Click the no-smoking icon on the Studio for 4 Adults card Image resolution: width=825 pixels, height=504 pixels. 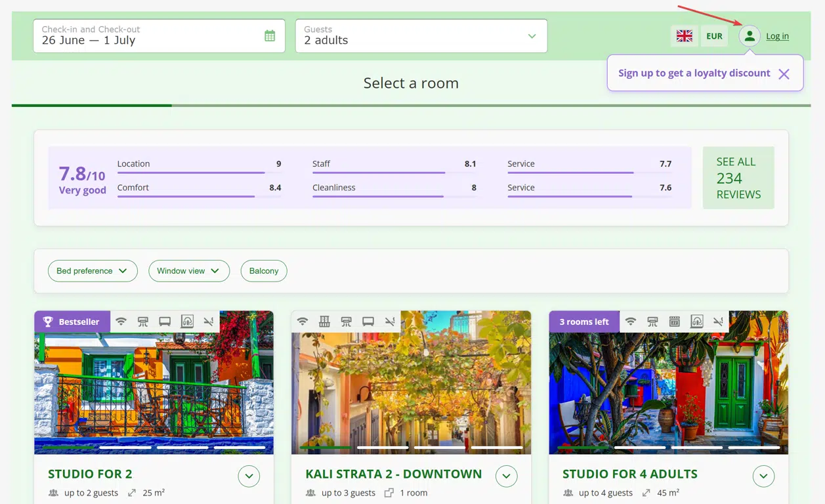719,322
